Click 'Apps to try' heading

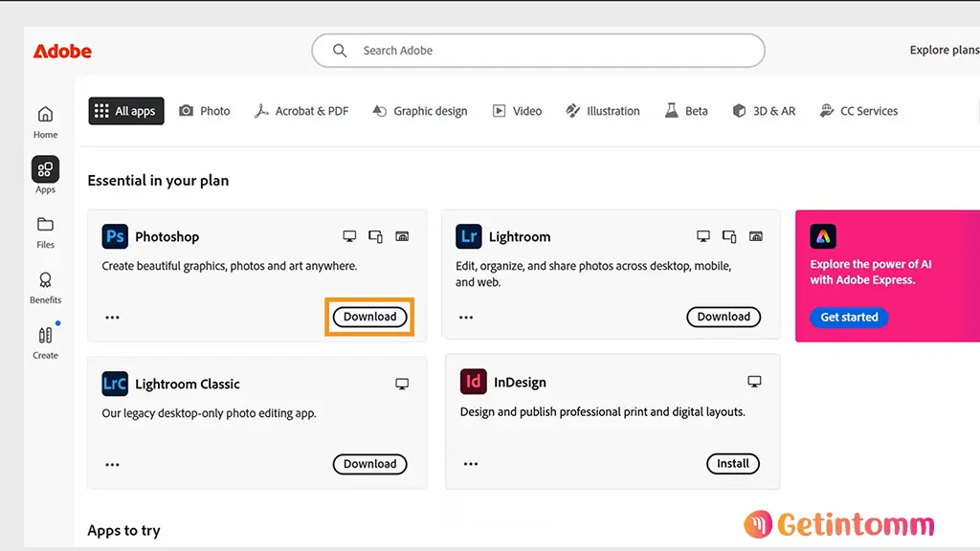123,530
